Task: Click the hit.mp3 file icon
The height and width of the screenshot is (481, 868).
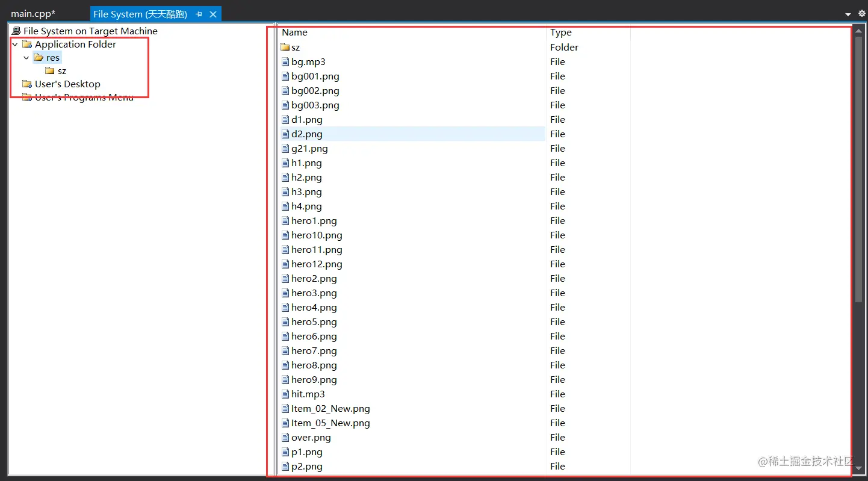Action: [x=286, y=394]
